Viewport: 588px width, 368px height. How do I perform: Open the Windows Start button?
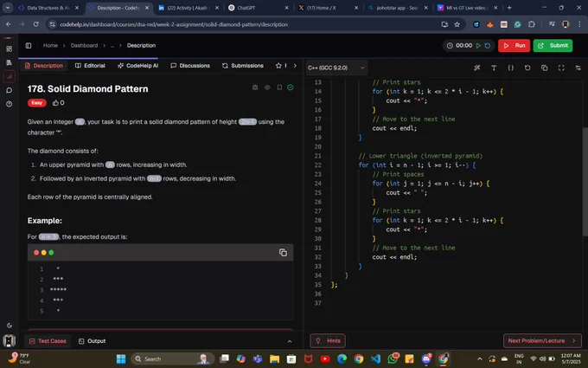tap(121, 359)
